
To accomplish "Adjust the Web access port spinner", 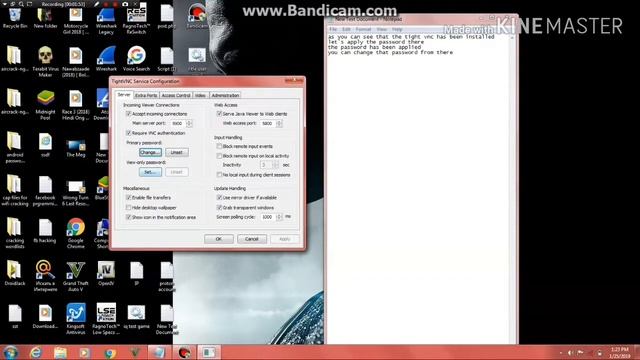I will pos(279,123).
